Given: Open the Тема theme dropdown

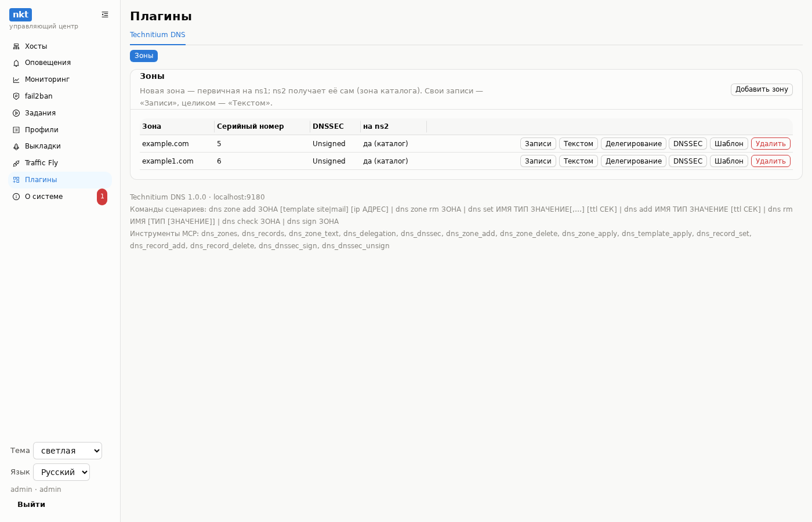Looking at the screenshot, I should click(x=67, y=451).
